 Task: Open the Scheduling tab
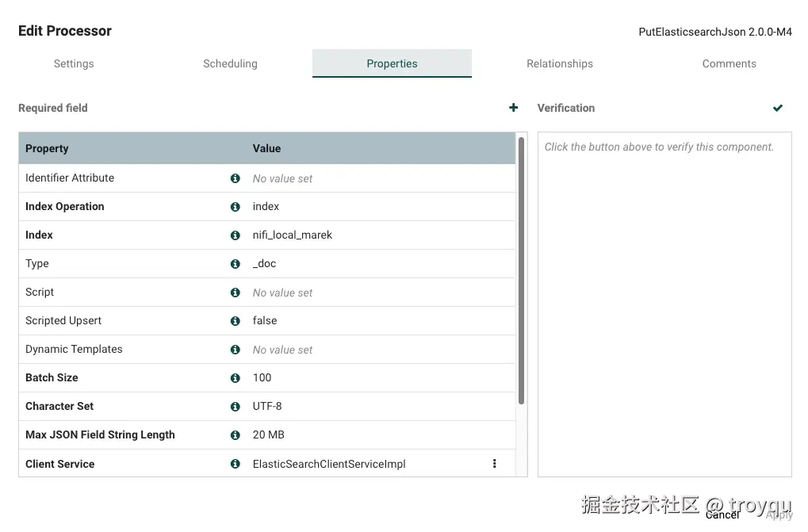[230, 63]
